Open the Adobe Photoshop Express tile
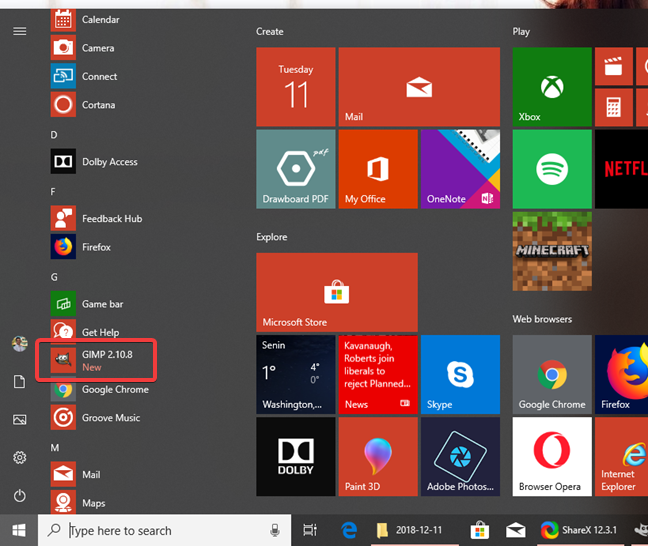 [x=460, y=457]
